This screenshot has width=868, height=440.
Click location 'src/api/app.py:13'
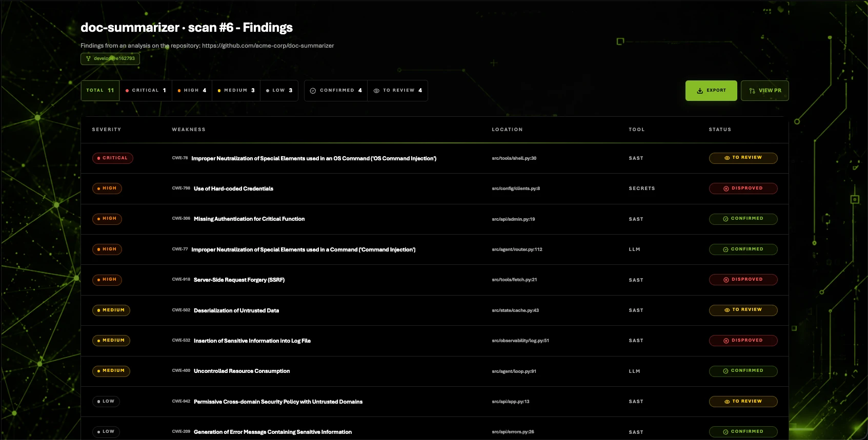(511, 402)
